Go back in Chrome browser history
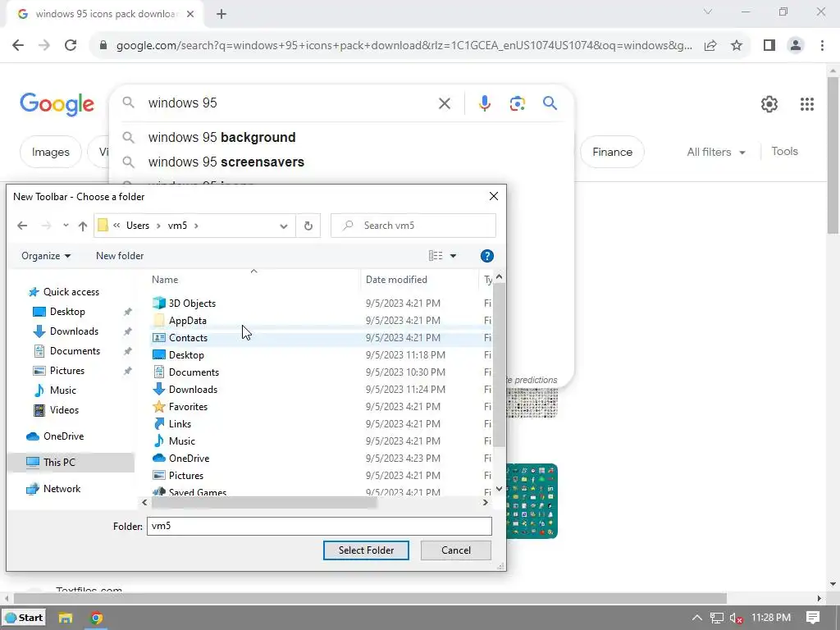Viewport: 840px width, 630px height. click(x=18, y=45)
